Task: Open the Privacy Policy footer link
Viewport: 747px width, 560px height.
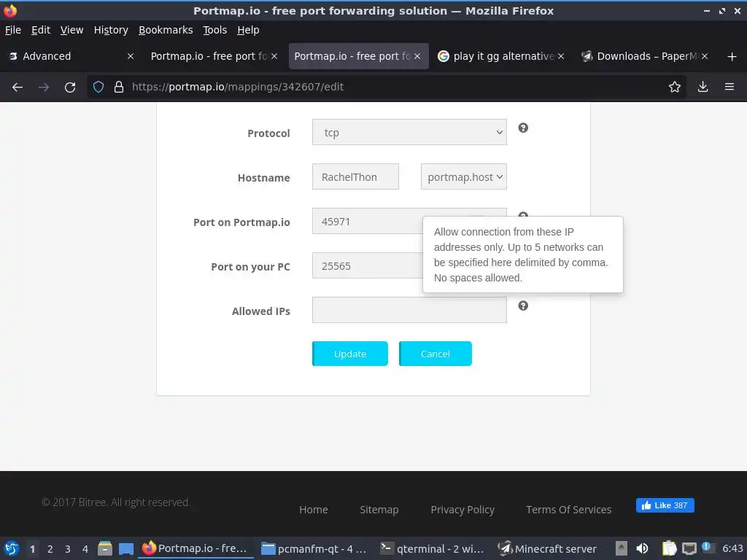Action: 462,510
